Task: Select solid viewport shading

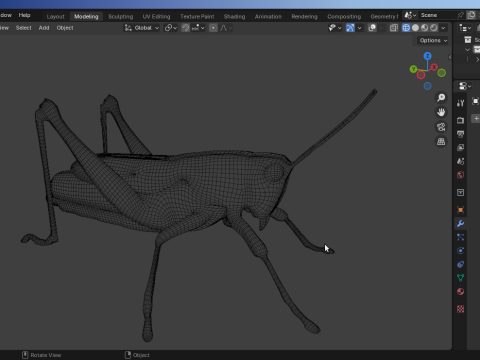Action: (x=415, y=28)
